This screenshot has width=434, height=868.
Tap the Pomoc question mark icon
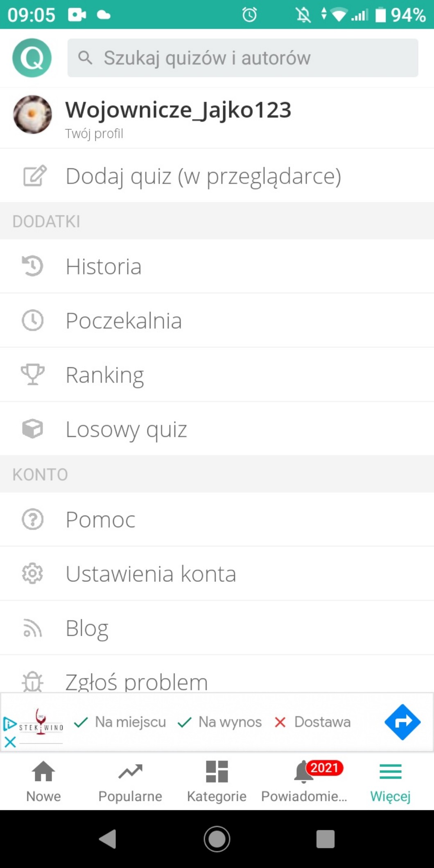[32, 519]
